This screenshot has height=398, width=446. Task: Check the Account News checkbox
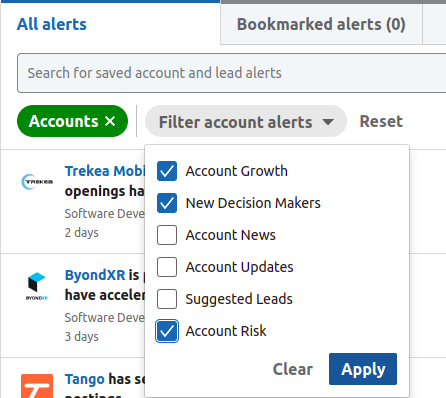167,235
